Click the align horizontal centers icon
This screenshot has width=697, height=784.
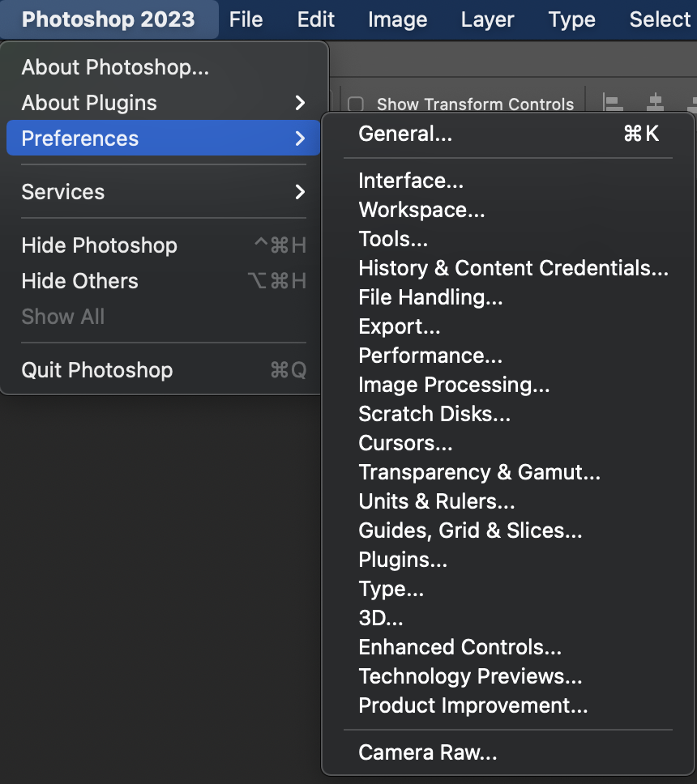pyautogui.click(x=655, y=102)
